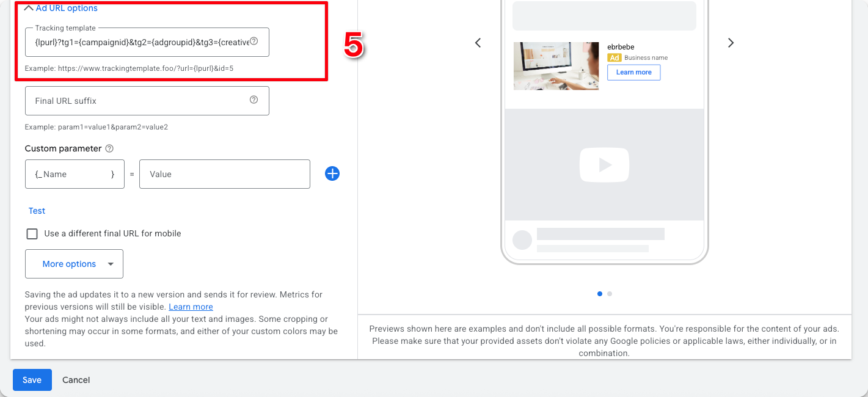
Task: Play the video placeholder in the preview
Action: (604, 165)
